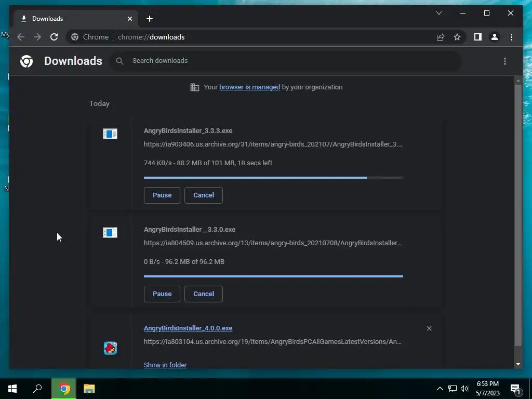Bookmark this tab with the star icon
Screen dimensions: 532x399
(457, 37)
